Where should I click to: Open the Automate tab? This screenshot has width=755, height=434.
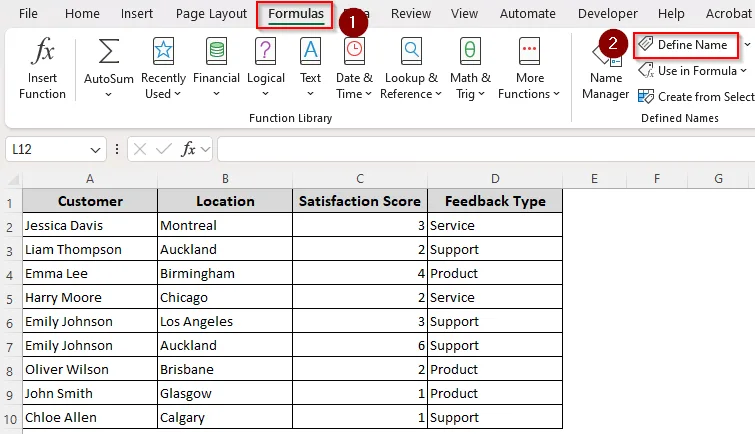point(527,13)
